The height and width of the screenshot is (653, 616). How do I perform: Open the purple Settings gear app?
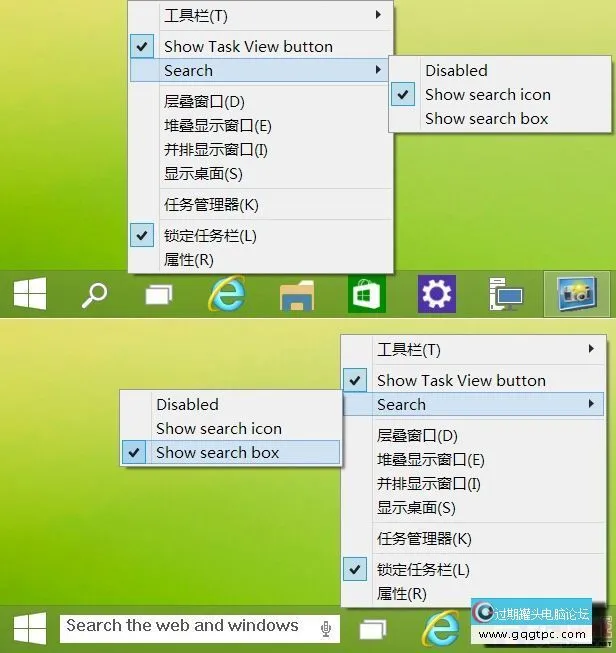point(437,295)
